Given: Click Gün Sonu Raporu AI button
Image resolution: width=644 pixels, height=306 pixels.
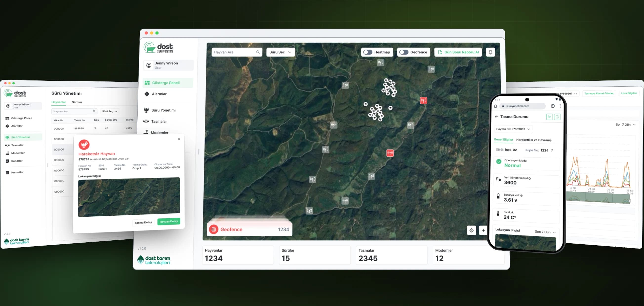Looking at the screenshot, I should [458, 52].
